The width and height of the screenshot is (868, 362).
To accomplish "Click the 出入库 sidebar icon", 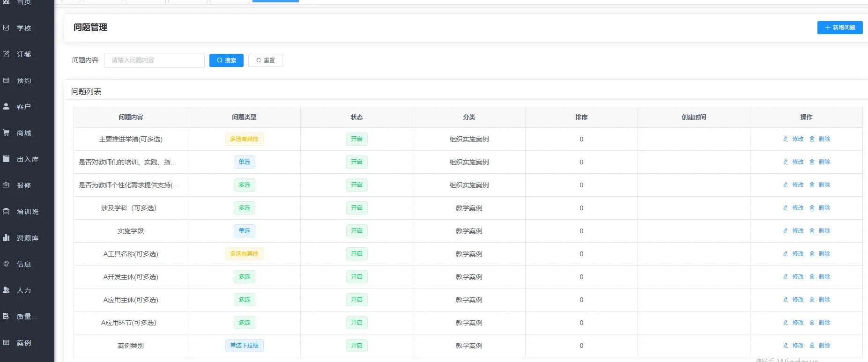I will click(x=6, y=159).
